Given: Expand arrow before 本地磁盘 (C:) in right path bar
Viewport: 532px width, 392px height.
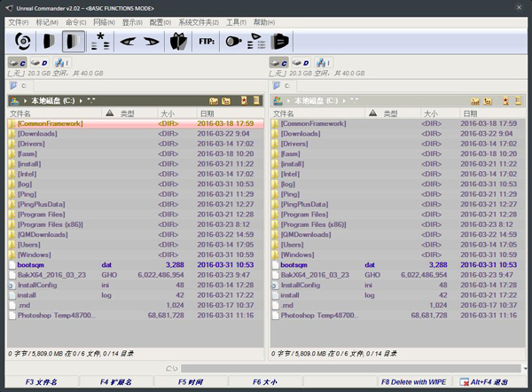Looking at the screenshot, I should click(x=289, y=101).
